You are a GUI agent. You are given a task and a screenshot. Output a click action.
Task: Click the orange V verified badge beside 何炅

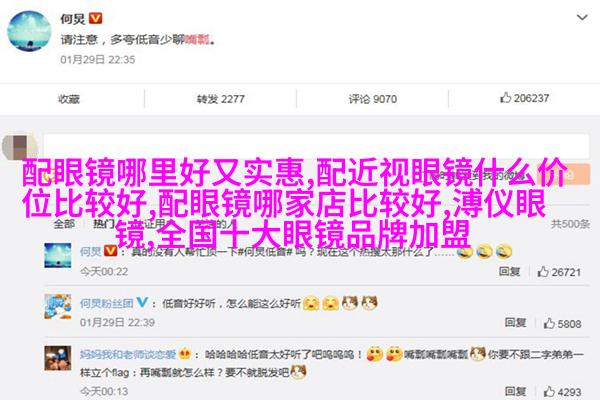[95, 18]
